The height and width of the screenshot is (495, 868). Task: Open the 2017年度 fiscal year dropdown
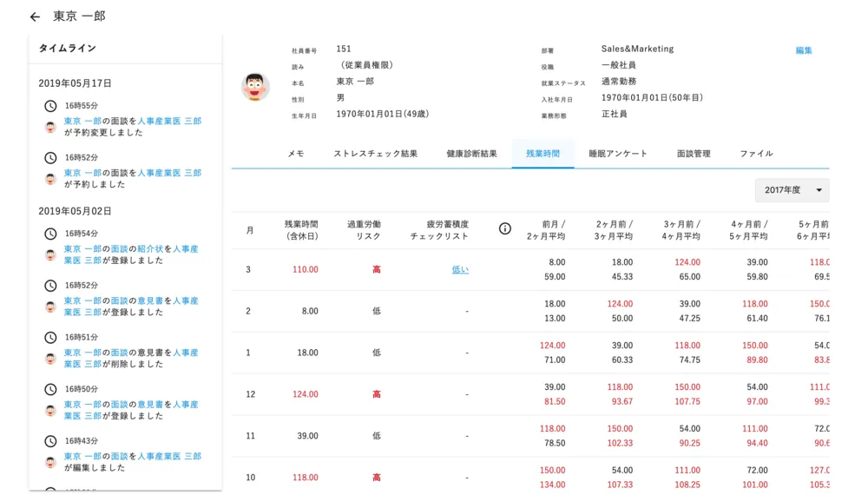click(792, 190)
